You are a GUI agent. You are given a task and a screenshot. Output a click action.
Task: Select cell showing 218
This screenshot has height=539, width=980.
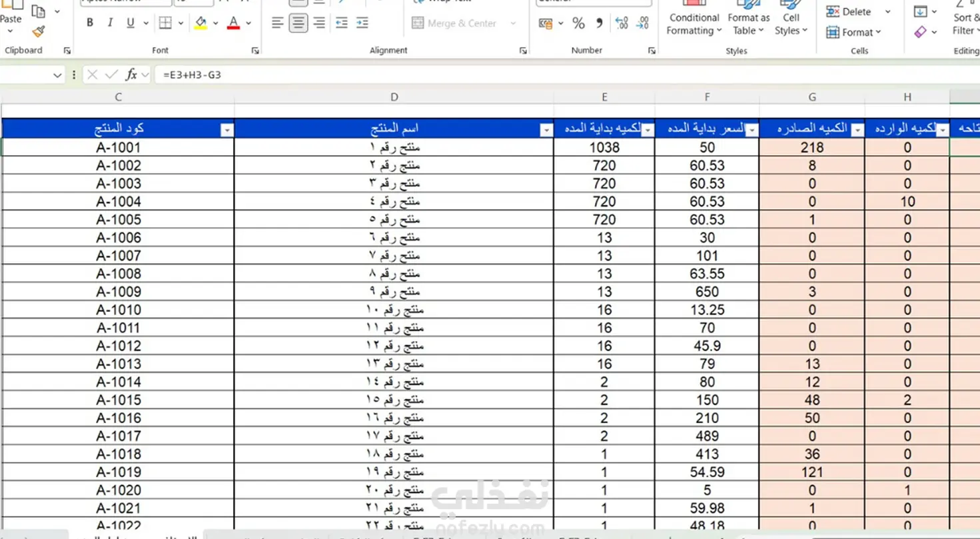(812, 148)
